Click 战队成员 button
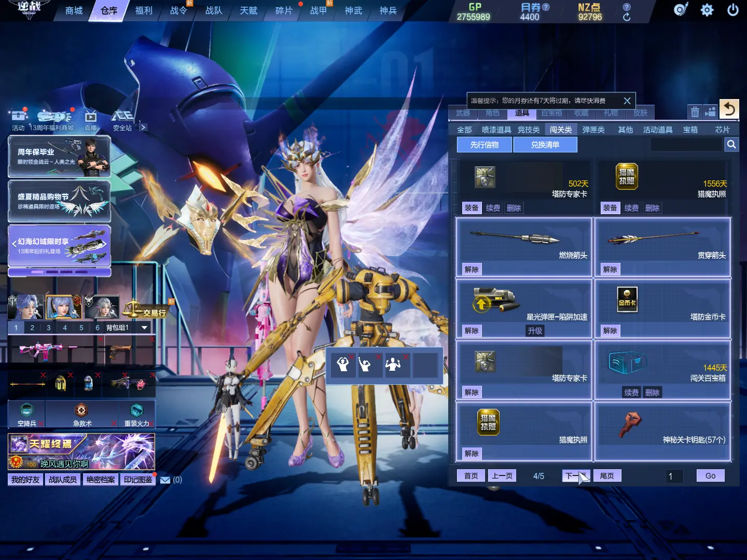The image size is (747, 560). click(63, 480)
